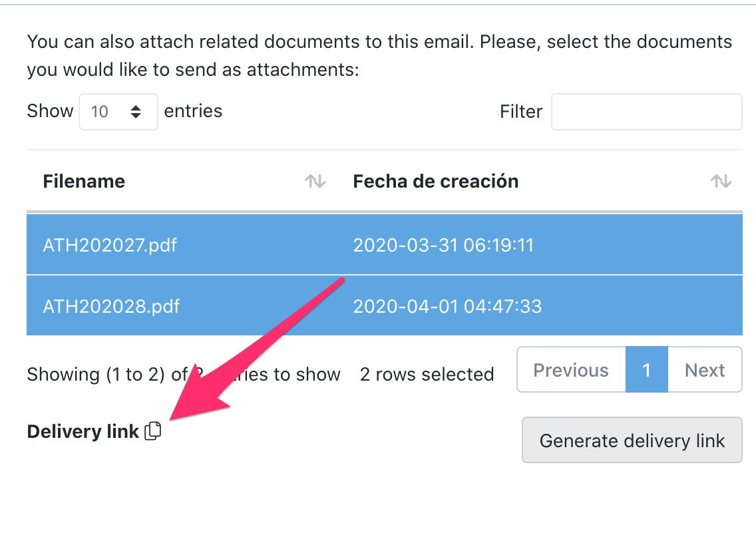Click the 'Showing (1 to 2)' entries info
This screenshot has height=547, width=756.
point(100,375)
